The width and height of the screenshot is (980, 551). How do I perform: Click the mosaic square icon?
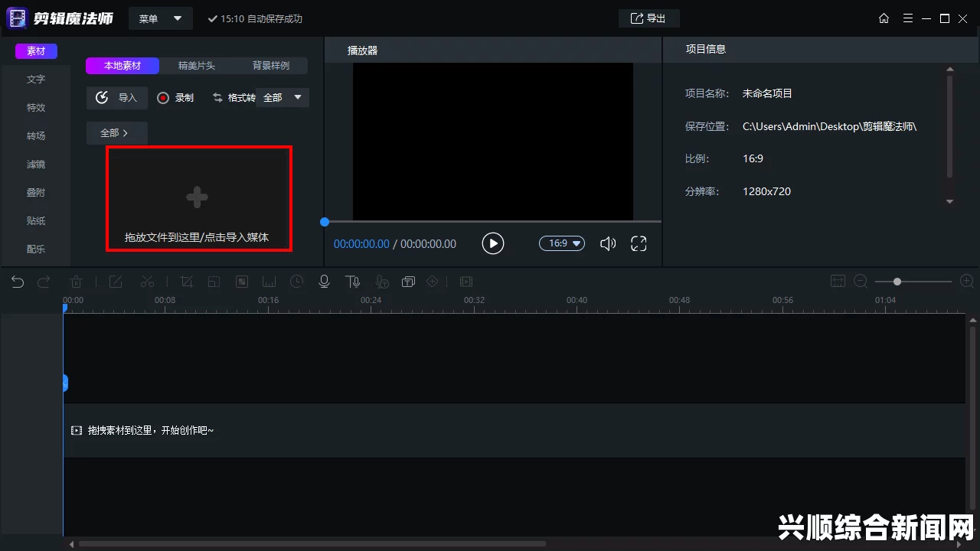tap(241, 282)
